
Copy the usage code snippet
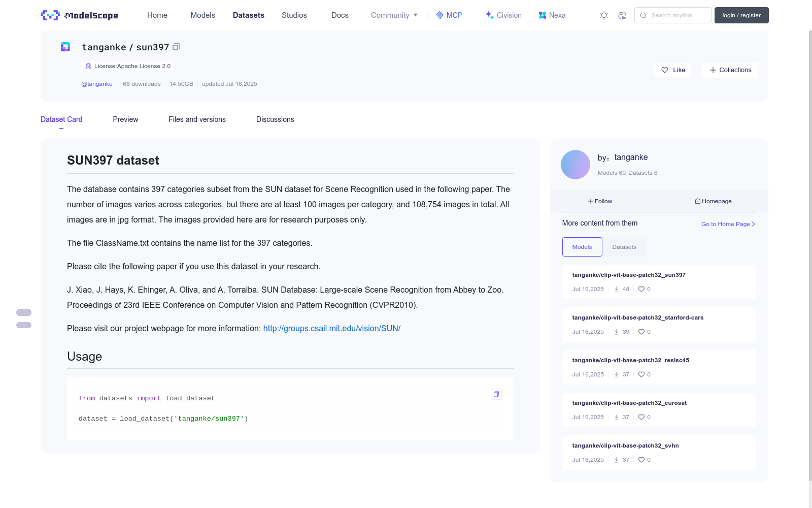496,394
